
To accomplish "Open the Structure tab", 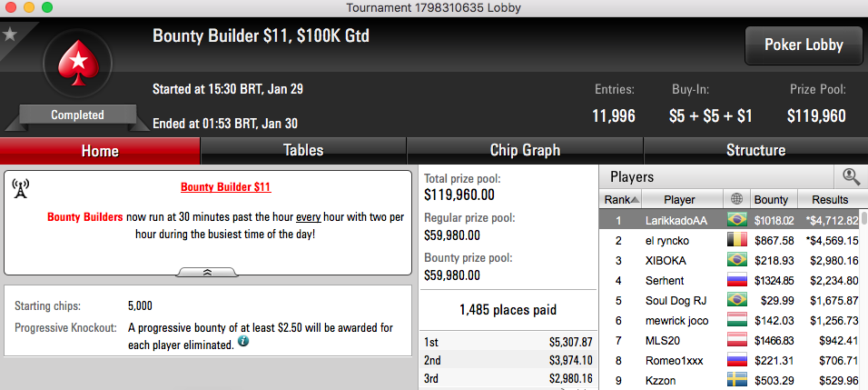I will point(755,151).
